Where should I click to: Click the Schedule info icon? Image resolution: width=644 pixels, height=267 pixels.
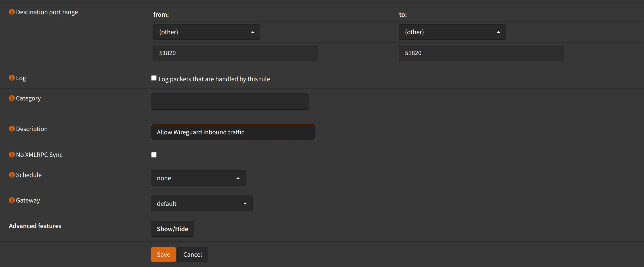tap(12, 175)
